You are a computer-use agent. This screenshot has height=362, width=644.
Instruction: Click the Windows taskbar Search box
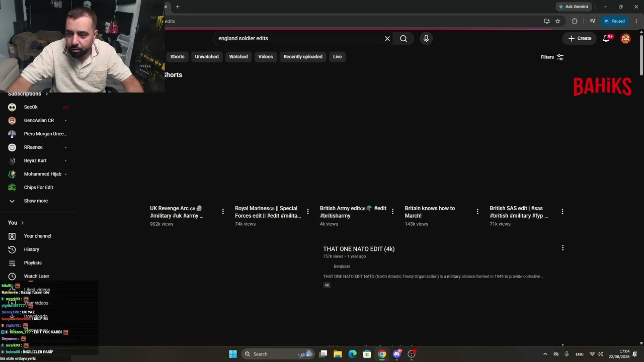click(278, 354)
